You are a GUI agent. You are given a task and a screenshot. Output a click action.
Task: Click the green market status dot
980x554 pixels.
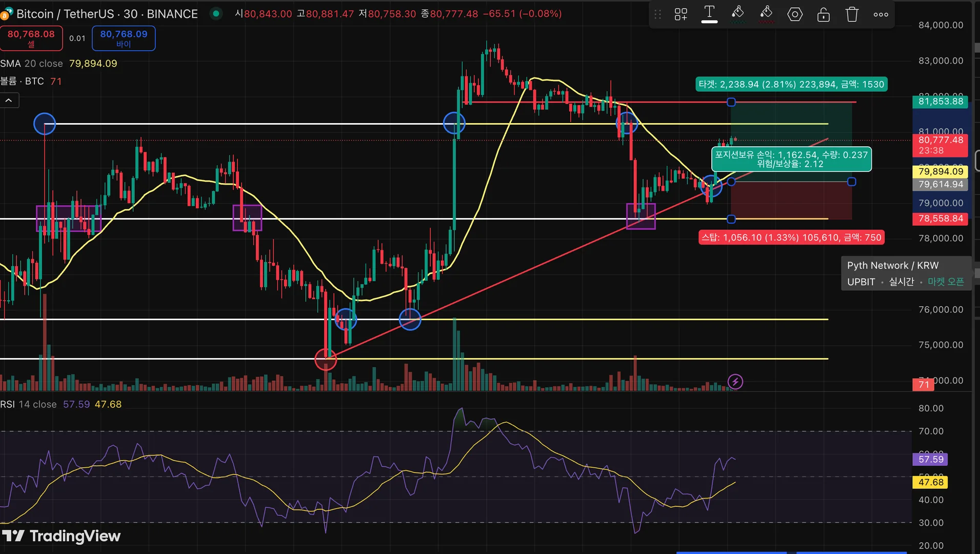(216, 14)
